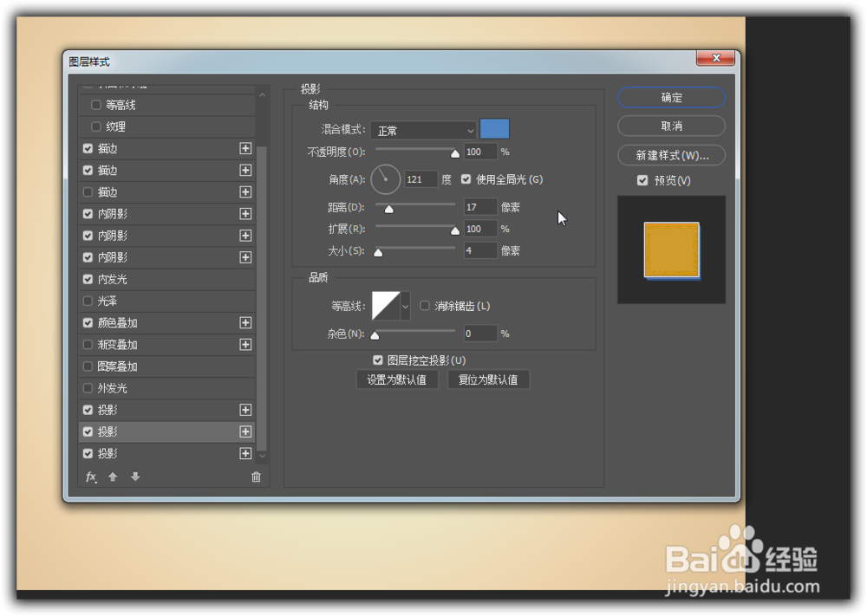Click plus icon on highlighted 投影 row

point(245,431)
